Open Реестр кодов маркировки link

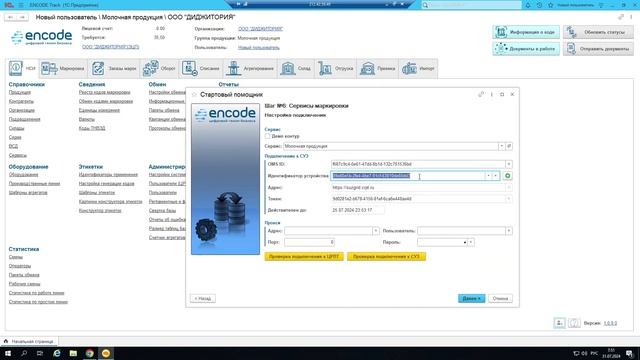(104, 92)
